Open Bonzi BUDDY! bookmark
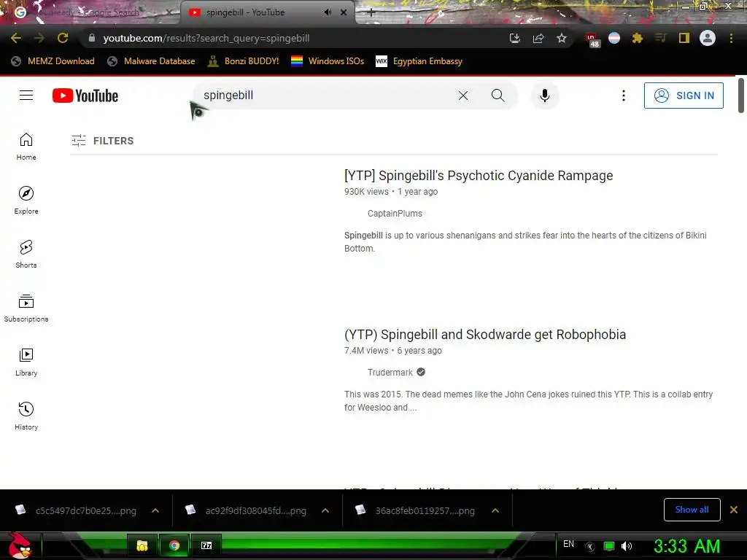 (x=244, y=61)
